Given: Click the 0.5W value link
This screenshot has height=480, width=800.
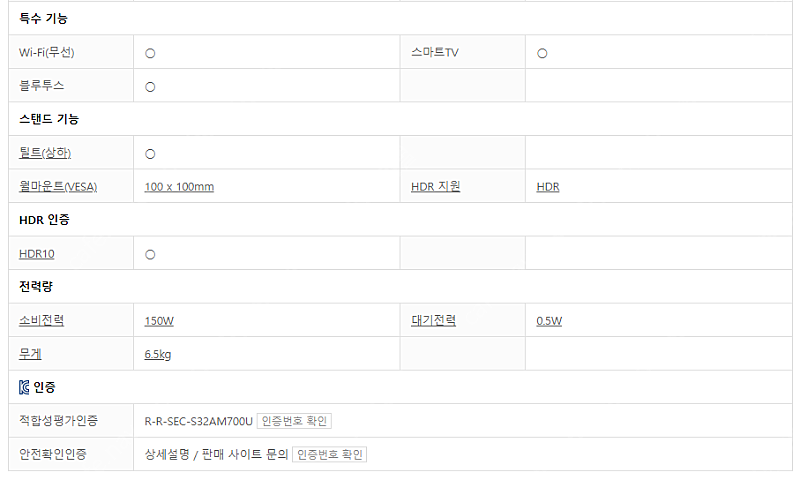Looking at the screenshot, I should point(549,321).
